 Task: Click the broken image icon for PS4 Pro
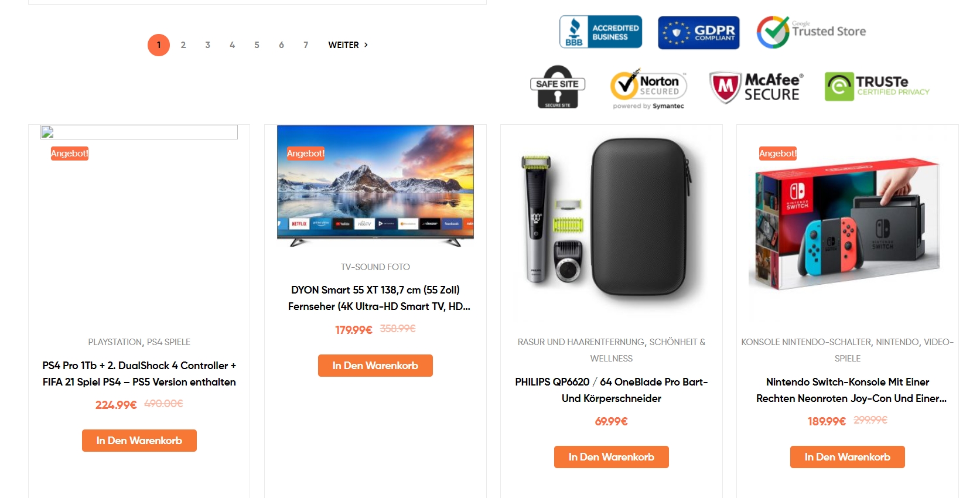point(47,132)
